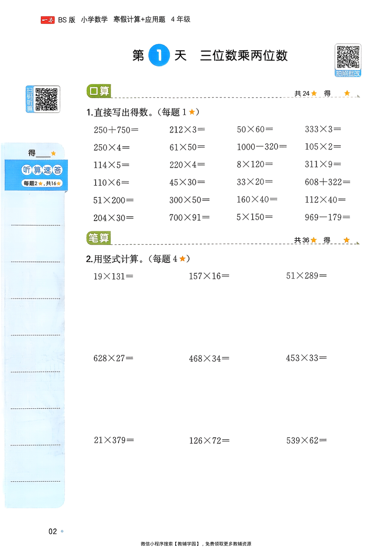Viewport: 392px width, 554px height.
Task: Click the star after 共 24
Action: pos(314,93)
